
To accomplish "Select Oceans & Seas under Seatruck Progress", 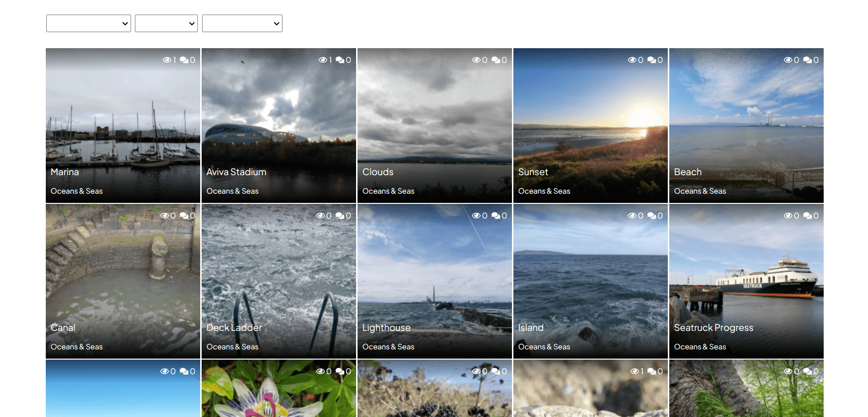I will click(x=700, y=347).
